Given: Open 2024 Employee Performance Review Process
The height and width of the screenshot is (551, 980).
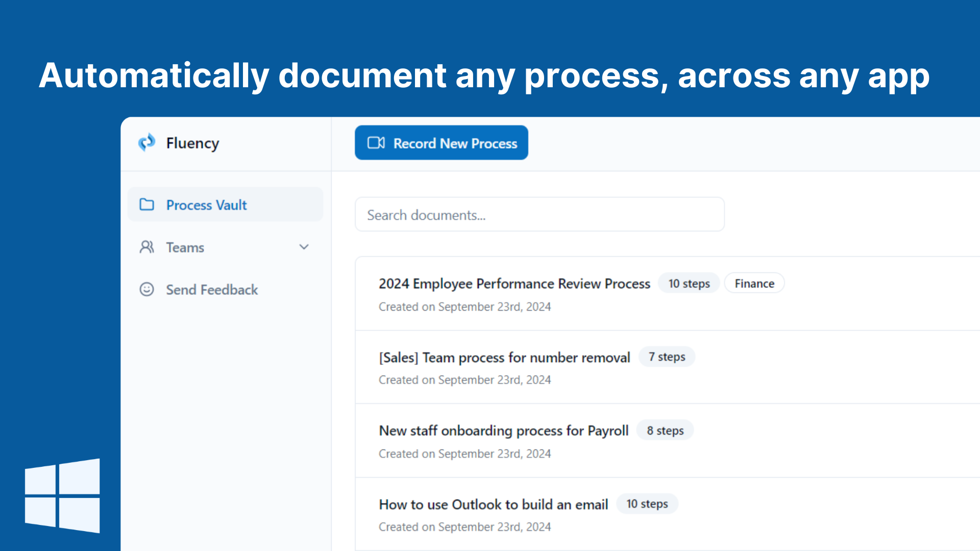Looking at the screenshot, I should point(514,284).
